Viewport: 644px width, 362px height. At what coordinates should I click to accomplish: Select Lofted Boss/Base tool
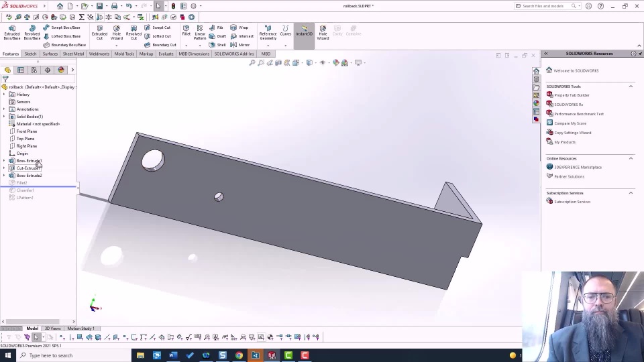click(x=62, y=36)
